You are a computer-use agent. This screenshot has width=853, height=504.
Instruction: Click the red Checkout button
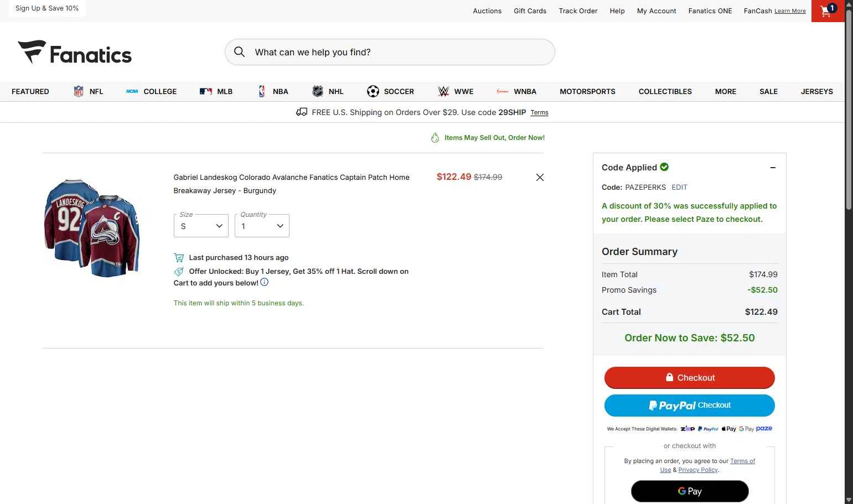click(689, 378)
